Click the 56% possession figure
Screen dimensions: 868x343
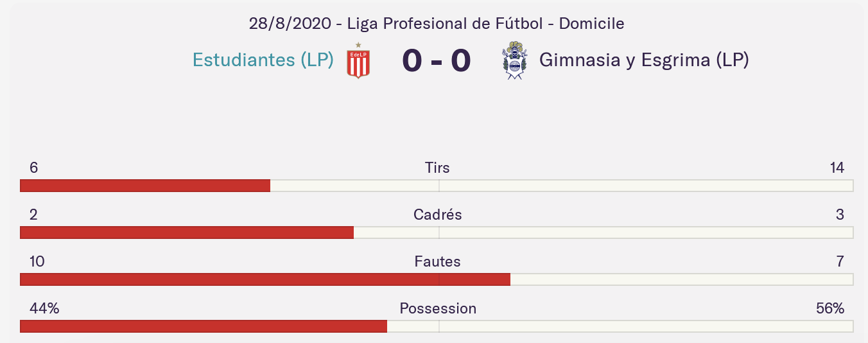pos(830,309)
